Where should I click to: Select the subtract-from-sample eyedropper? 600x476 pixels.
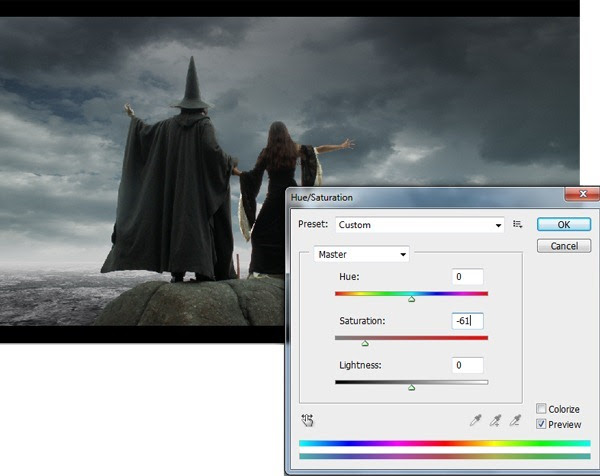[x=515, y=420]
